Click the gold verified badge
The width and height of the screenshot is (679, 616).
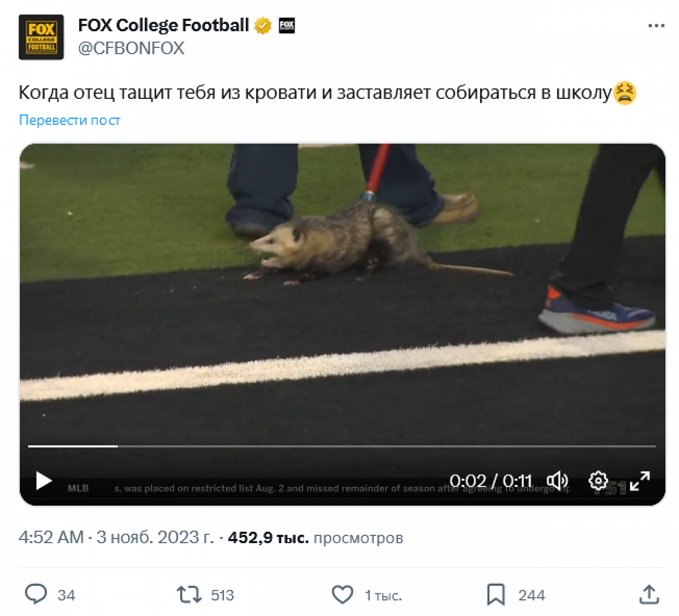[x=263, y=25]
